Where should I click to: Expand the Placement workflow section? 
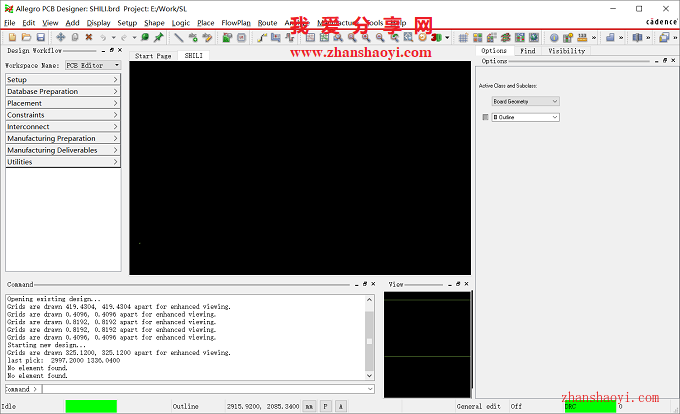click(63, 103)
